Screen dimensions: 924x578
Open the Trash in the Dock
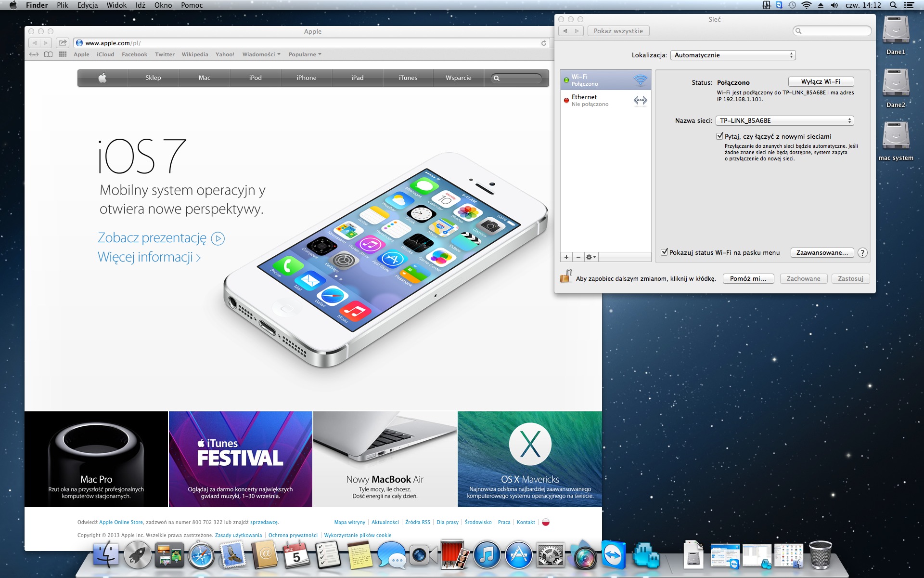click(x=821, y=555)
